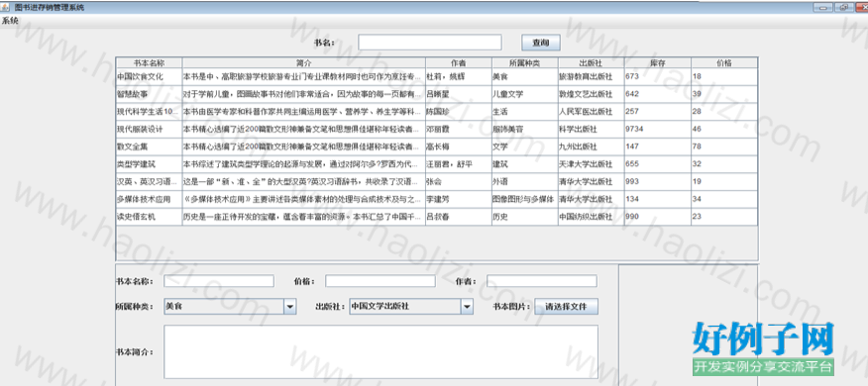Click author cell 吕晰星

[x=459, y=95]
